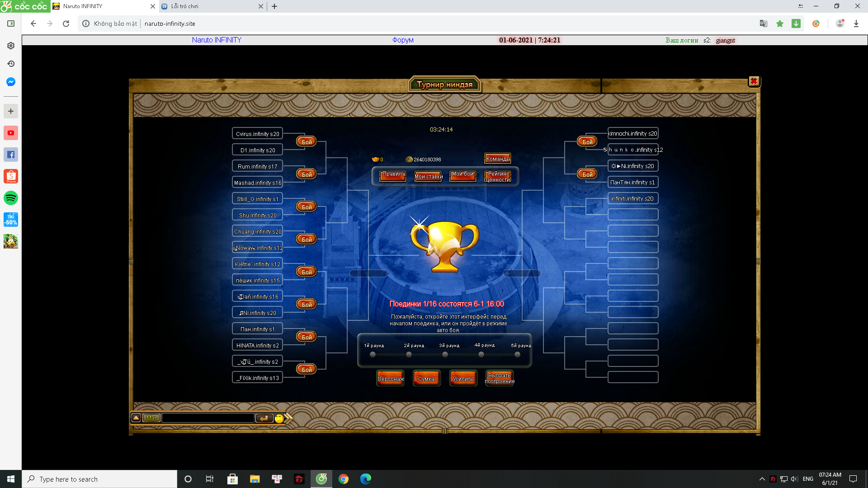Open Cốc Cốc settings gear in sidebar
This screenshot has height=488, width=868.
point(11,46)
